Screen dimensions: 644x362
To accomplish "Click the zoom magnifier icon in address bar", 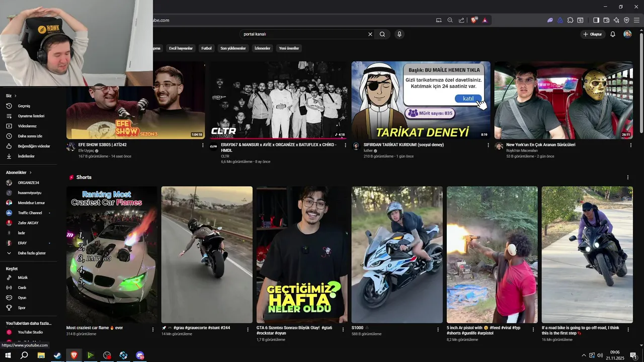I will [450, 20].
